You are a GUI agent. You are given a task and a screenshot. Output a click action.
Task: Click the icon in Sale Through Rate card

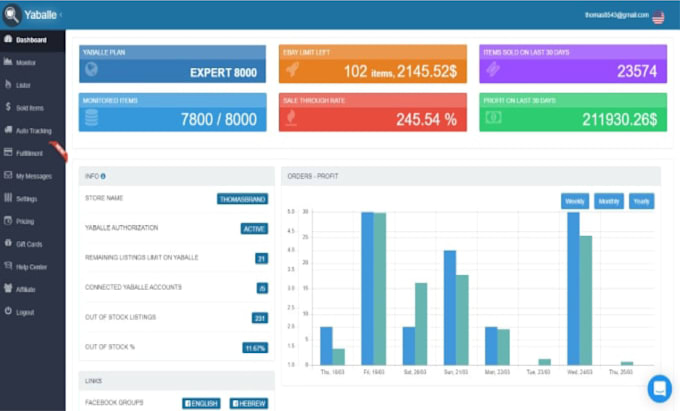coord(291,117)
